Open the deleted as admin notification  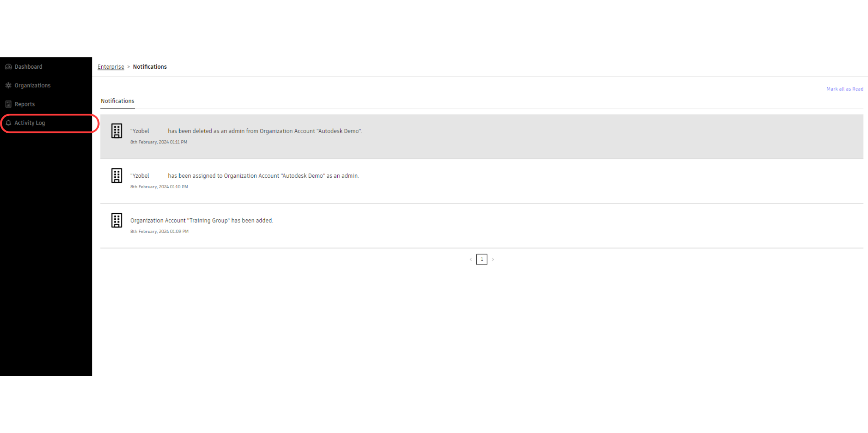click(x=264, y=131)
